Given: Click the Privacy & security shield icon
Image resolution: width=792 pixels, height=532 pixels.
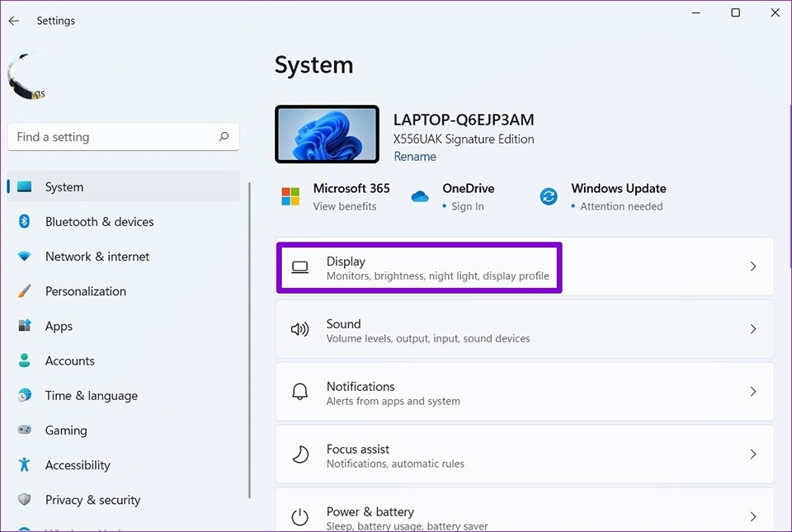Looking at the screenshot, I should 22,499.
